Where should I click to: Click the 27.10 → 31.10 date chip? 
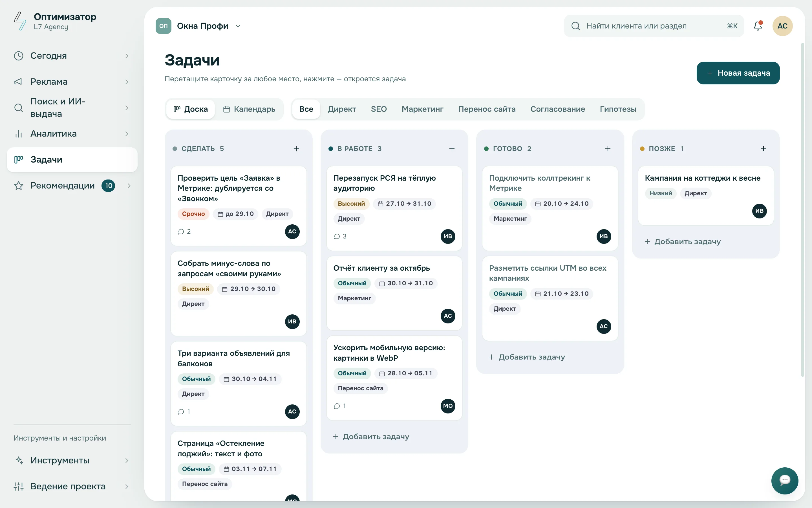(x=404, y=203)
